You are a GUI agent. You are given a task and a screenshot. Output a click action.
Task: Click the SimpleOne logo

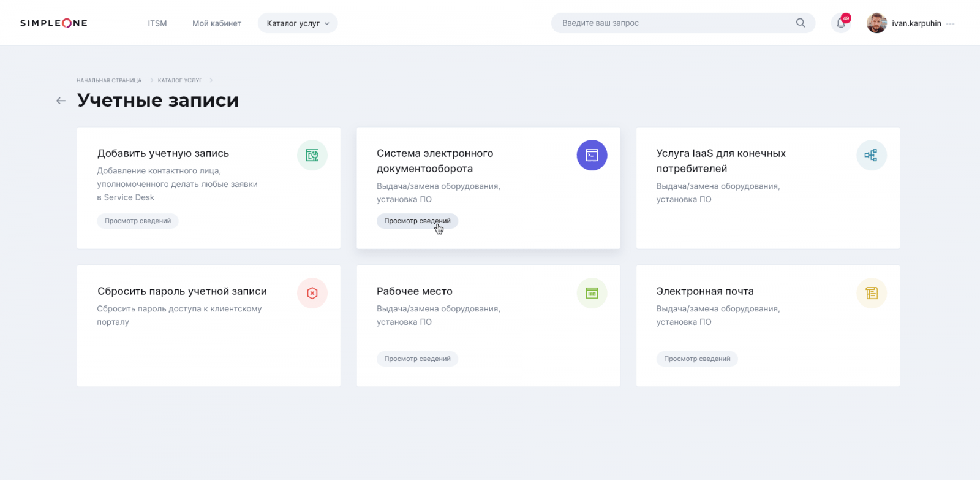pyautogui.click(x=54, y=23)
